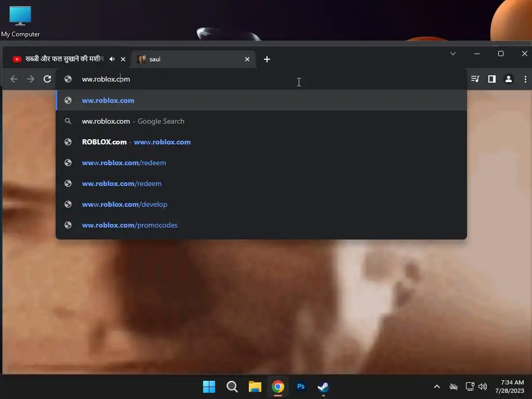Switch to the saul tab
The height and width of the screenshot is (399, 532).
pyautogui.click(x=193, y=59)
